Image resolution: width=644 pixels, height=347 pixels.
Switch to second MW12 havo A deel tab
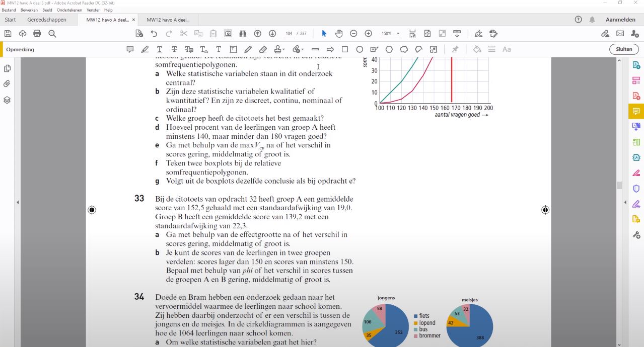tap(168, 20)
